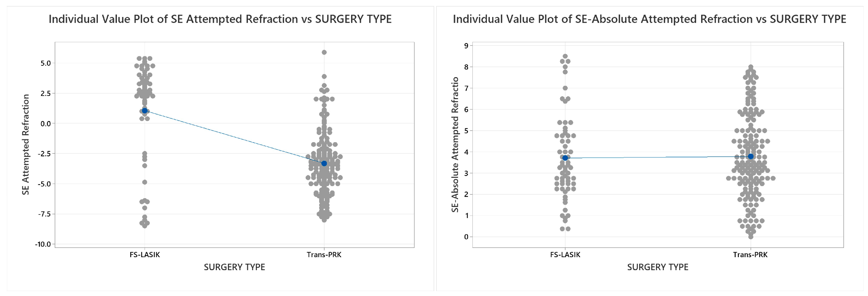Click the FS-LASIK axis label in left plot
The height and width of the screenshot is (296, 868).
145,255
